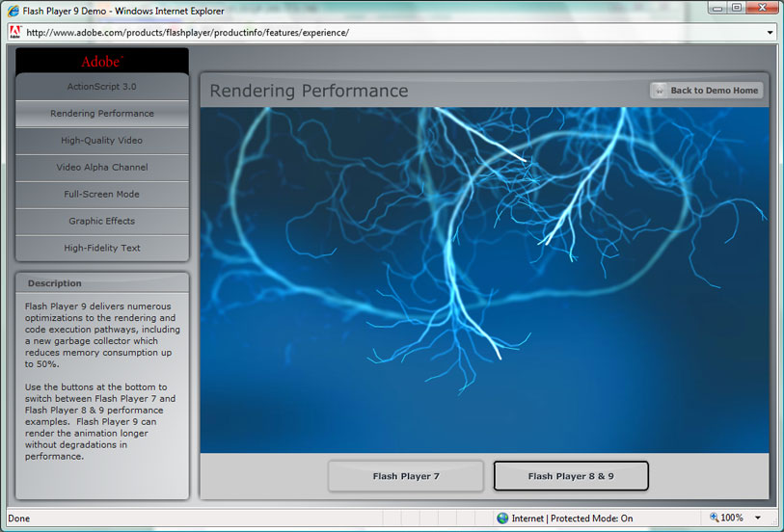
Task: Click the Internet Explorer icon in title bar
Action: pyautogui.click(x=14, y=11)
